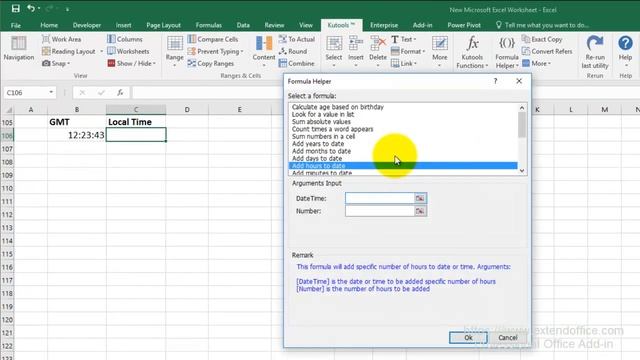Click the dialog help question mark
Screen dimensions: 640x360
[496, 81]
